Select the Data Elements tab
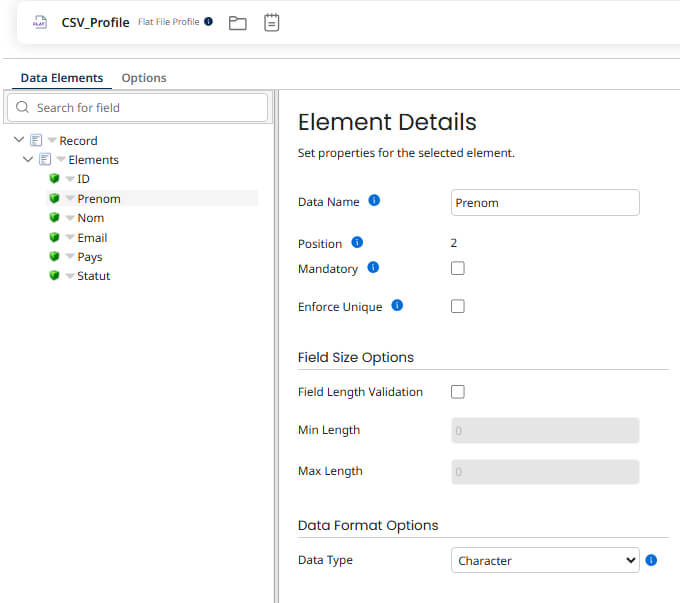680x603 pixels. 62,78
